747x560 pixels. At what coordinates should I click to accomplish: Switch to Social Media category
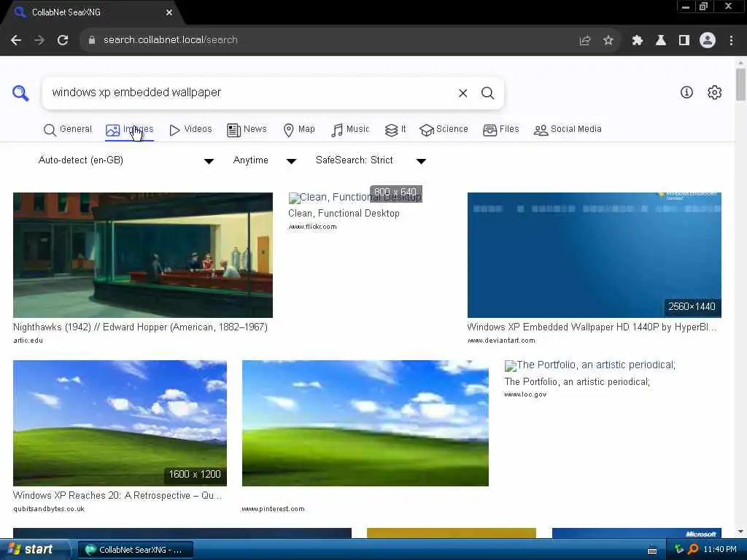pyautogui.click(x=568, y=130)
